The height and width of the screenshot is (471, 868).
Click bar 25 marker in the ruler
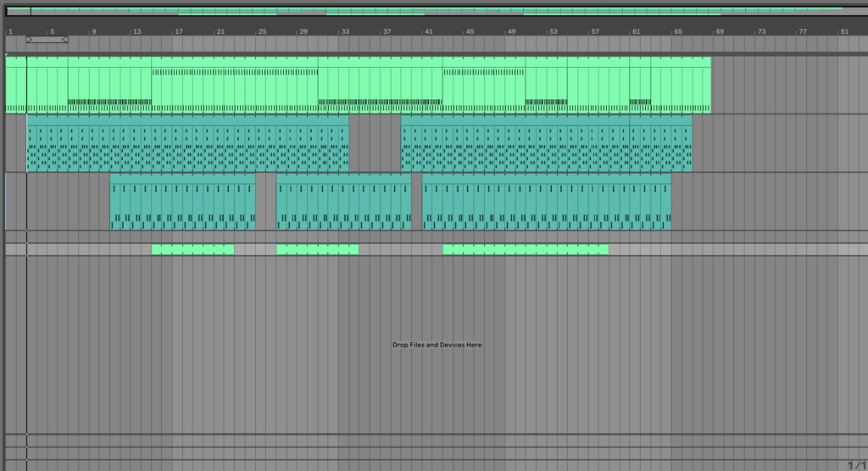(261, 31)
